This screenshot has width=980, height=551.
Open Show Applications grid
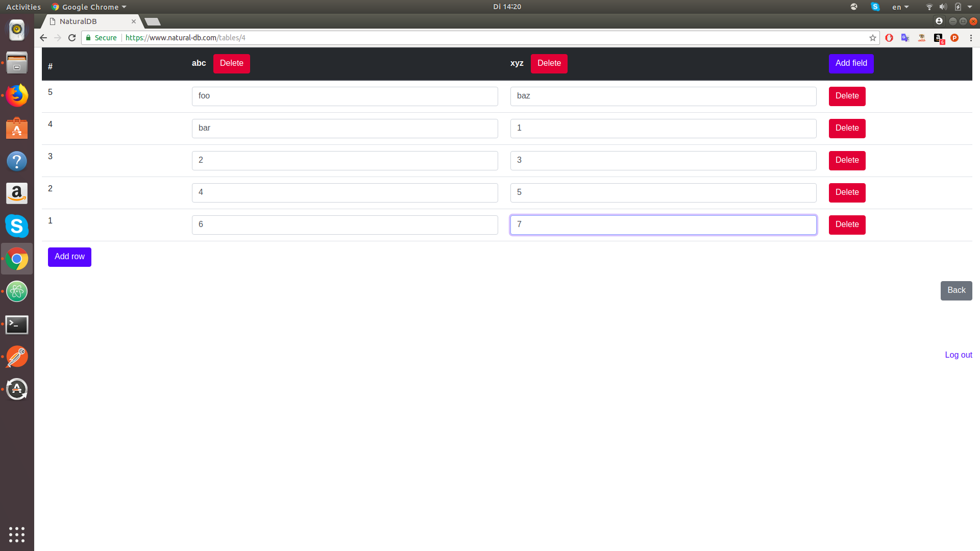coord(17,534)
